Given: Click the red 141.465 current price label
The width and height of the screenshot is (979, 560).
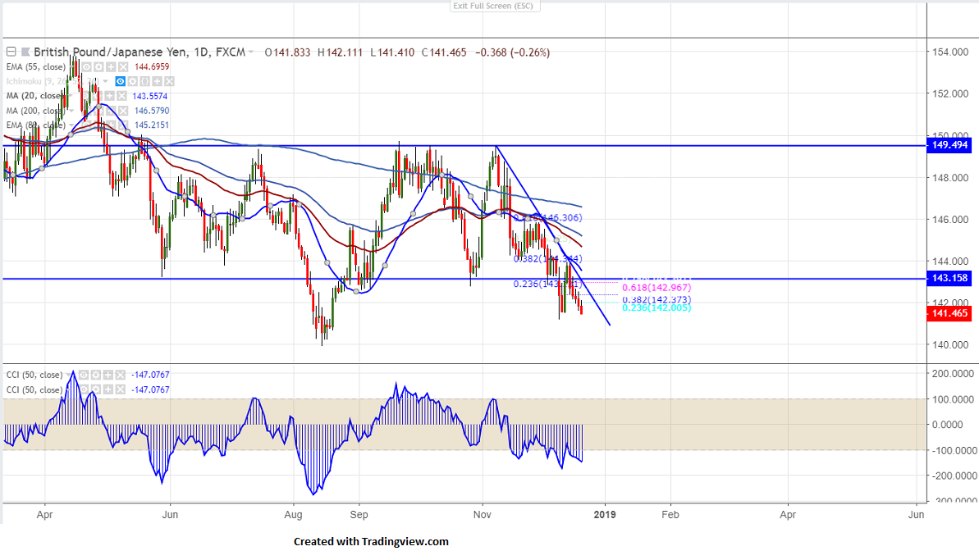Looking at the screenshot, I should [949, 313].
